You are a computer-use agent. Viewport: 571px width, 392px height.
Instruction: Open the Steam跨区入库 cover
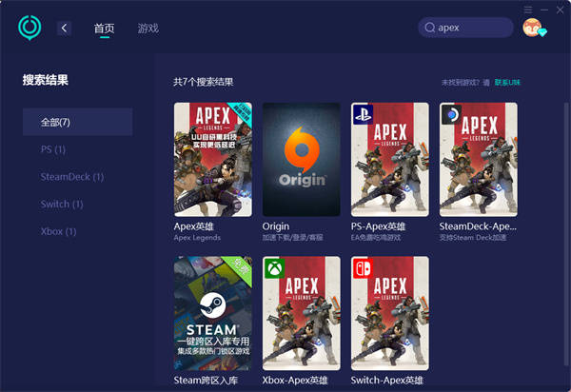[212, 313]
